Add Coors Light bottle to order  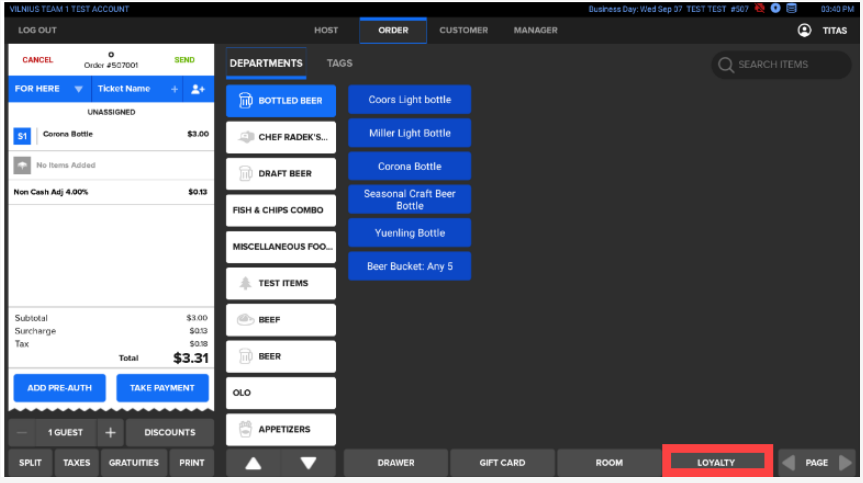click(x=409, y=100)
